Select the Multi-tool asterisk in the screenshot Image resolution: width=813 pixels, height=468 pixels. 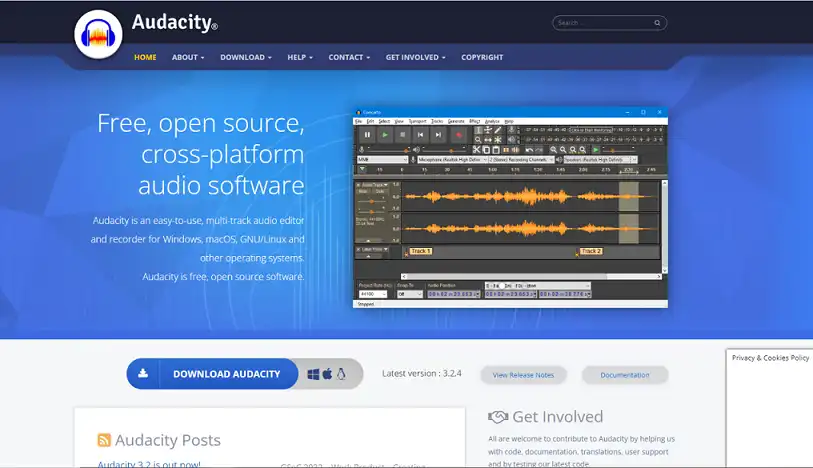[497, 139]
